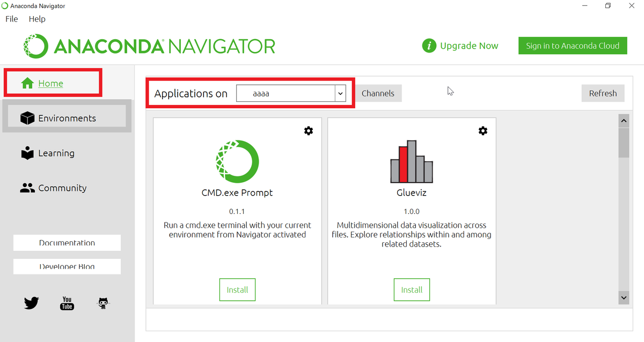Click the version 0.1.1 text

click(237, 211)
